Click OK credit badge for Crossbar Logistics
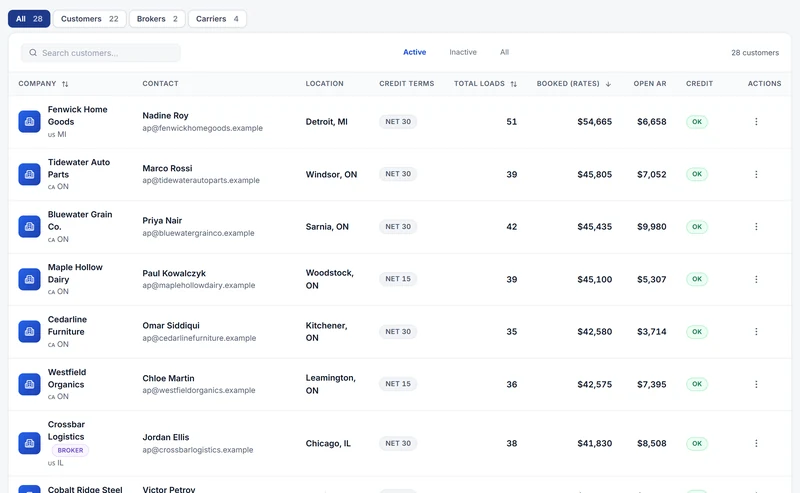This screenshot has width=800, height=493. pyautogui.click(x=697, y=443)
